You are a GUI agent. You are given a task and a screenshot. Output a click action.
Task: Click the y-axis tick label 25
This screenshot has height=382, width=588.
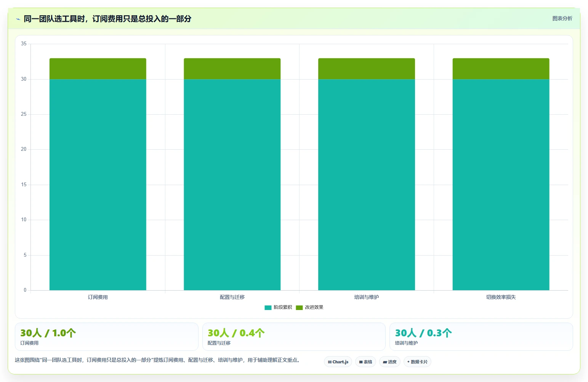[24, 114]
